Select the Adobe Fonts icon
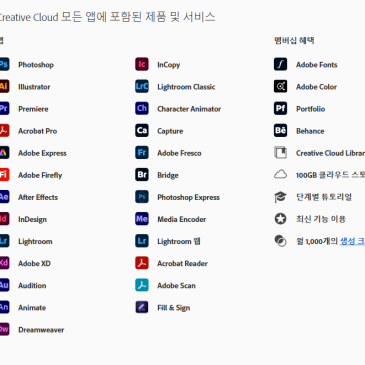365x365 pixels. pos(280,64)
